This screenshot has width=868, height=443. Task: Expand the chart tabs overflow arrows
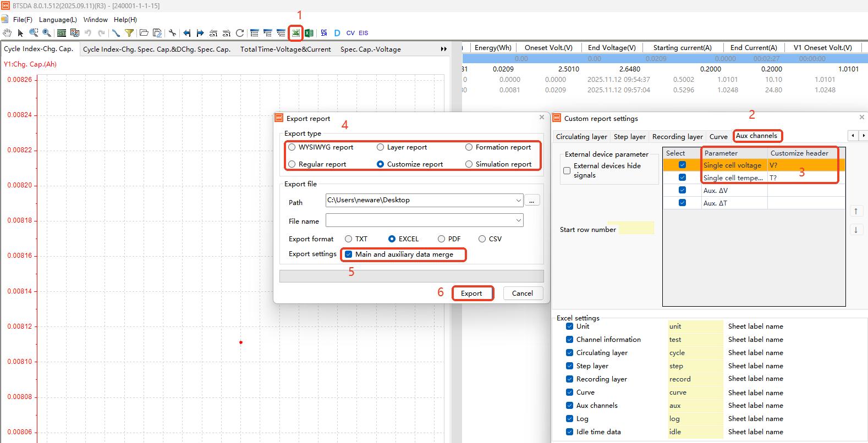443,49
